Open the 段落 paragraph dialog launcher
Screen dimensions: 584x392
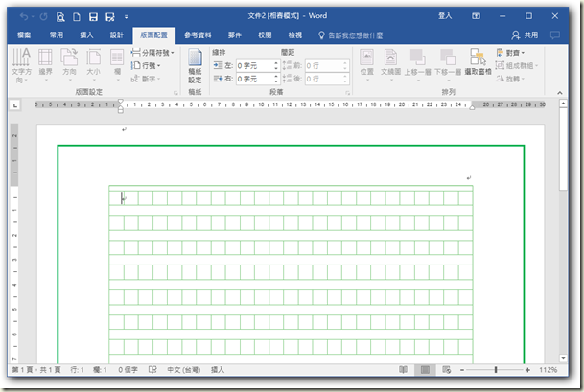347,93
